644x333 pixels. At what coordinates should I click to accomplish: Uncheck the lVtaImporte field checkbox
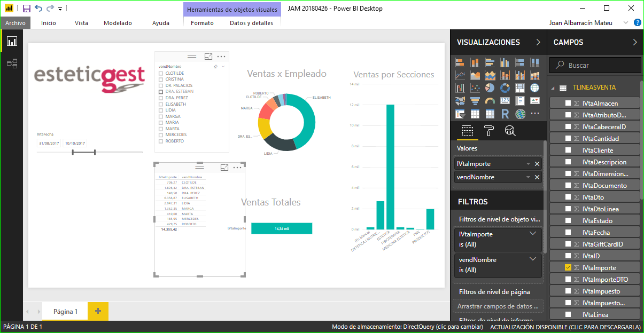click(x=568, y=268)
